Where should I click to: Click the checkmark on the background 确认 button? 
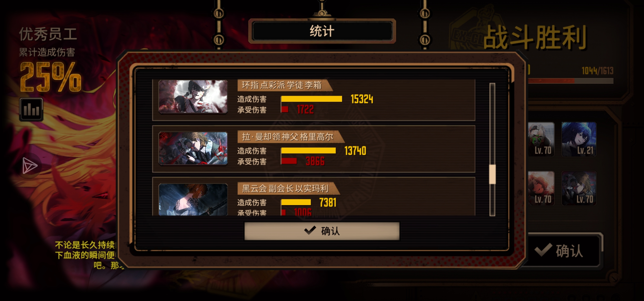pos(543,250)
